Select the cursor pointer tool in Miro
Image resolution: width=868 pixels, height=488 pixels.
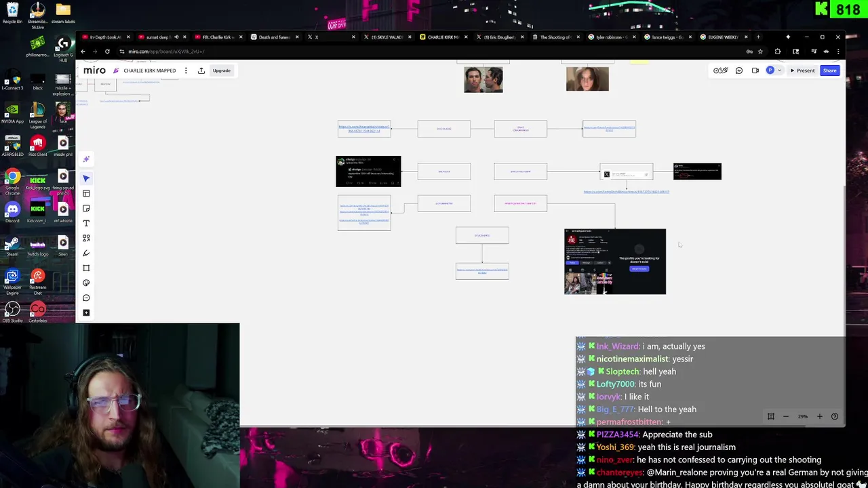[x=86, y=178]
